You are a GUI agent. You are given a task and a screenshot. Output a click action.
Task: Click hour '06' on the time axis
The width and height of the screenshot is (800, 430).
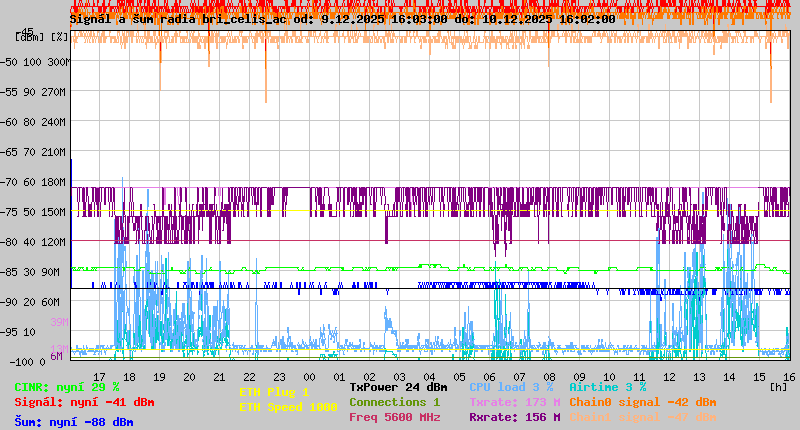[x=489, y=377]
